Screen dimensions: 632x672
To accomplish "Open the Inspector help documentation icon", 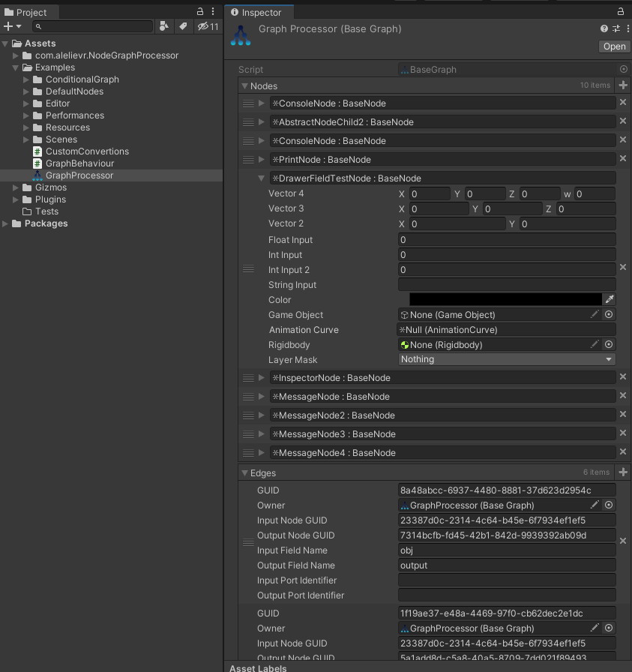I will (604, 28).
